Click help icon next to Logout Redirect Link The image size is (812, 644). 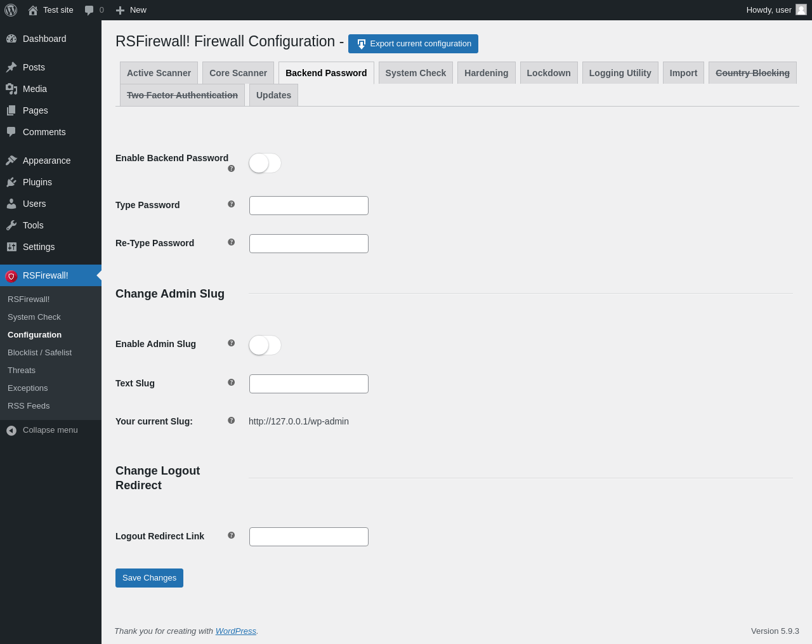coord(232,536)
